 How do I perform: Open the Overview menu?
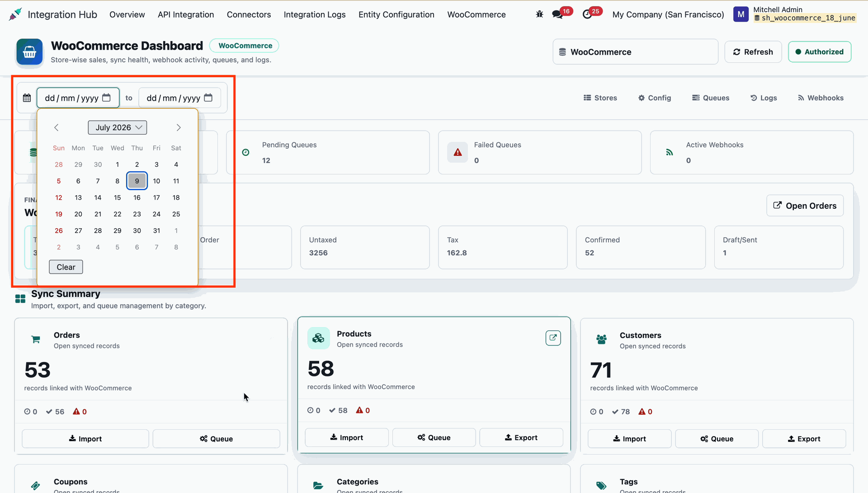tap(127, 14)
